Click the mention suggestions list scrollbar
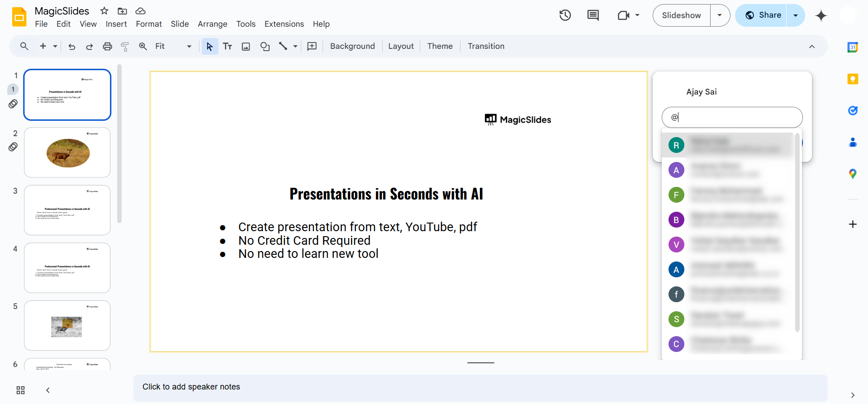The width and height of the screenshot is (868, 404). pyautogui.click(x=797, y=232)
